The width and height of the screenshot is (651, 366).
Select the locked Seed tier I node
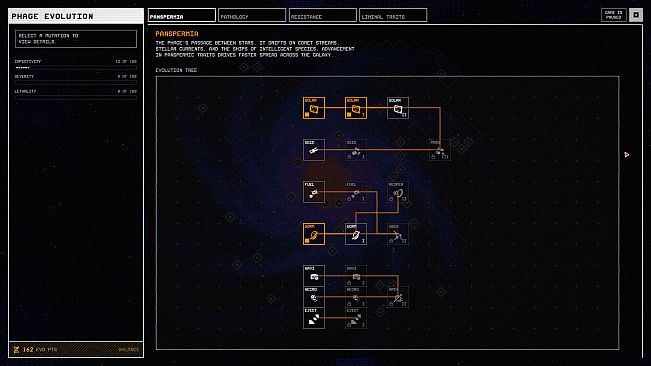click(356, 150)
